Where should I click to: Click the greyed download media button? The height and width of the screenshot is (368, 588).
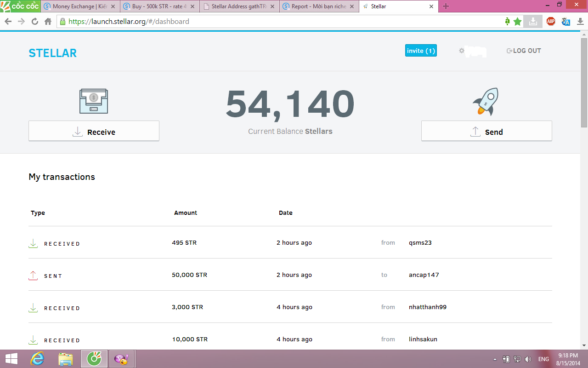533,21
